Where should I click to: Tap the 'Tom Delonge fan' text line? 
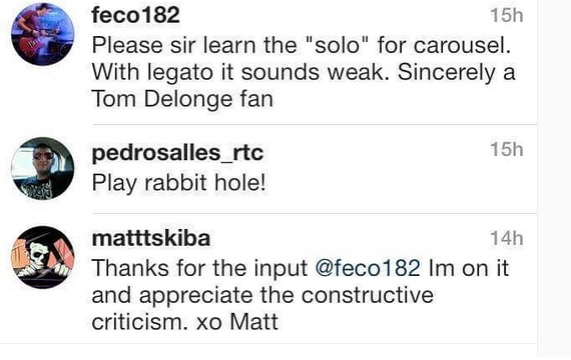click(182, 99)
